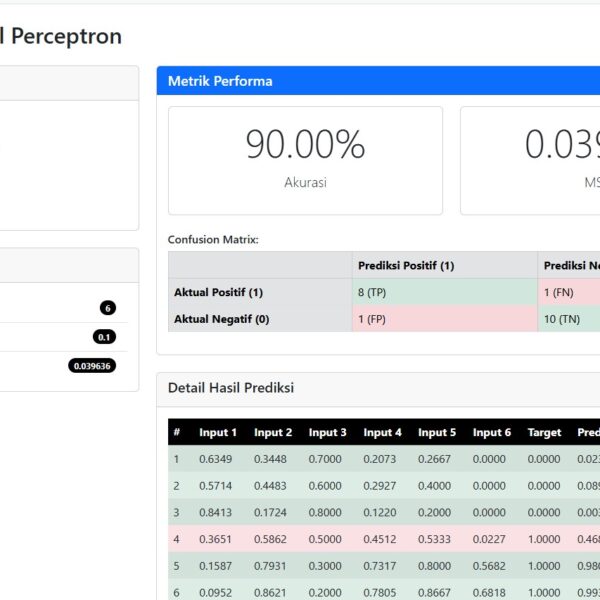Select cell 0.5682 in row 5
Screen dimensions: 600x600
point(489,566)
